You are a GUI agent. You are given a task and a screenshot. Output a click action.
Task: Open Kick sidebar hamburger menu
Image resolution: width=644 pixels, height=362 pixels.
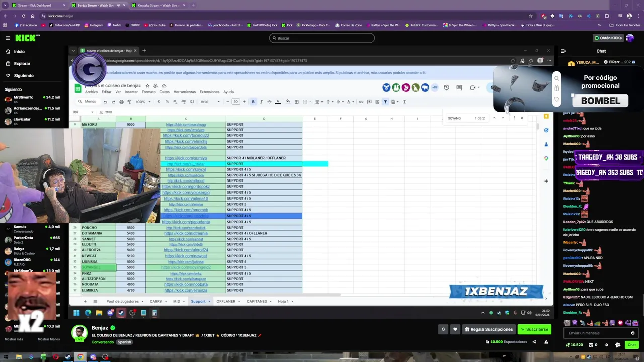pos(8,38)
